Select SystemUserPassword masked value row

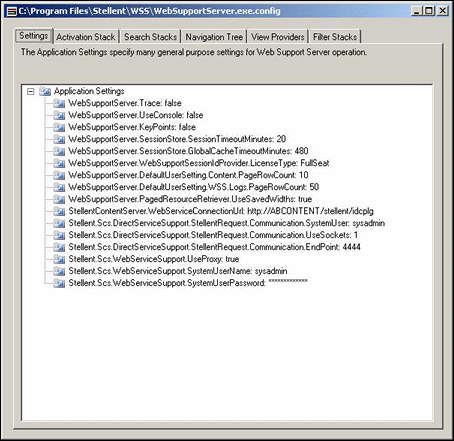188,283
